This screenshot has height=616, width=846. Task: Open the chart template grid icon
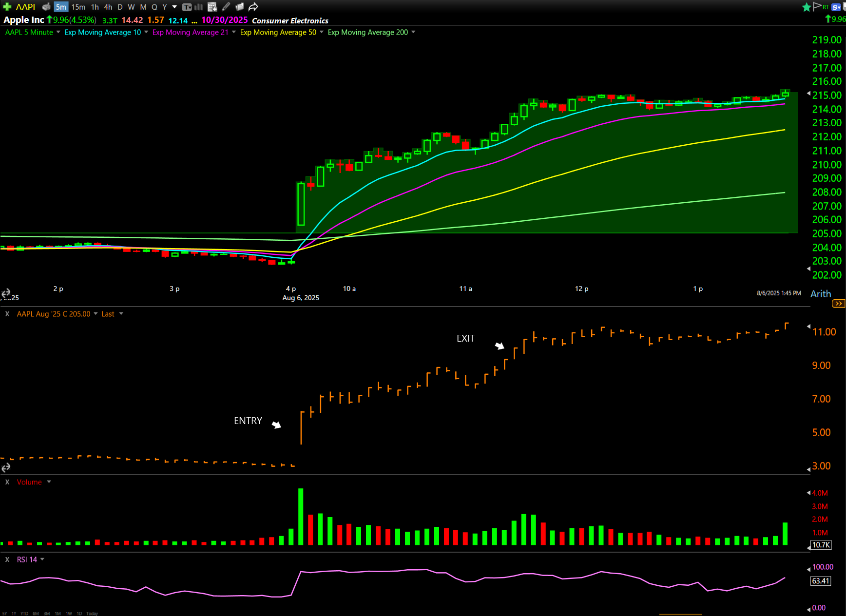pyautogui.click(x=212, y=7)
